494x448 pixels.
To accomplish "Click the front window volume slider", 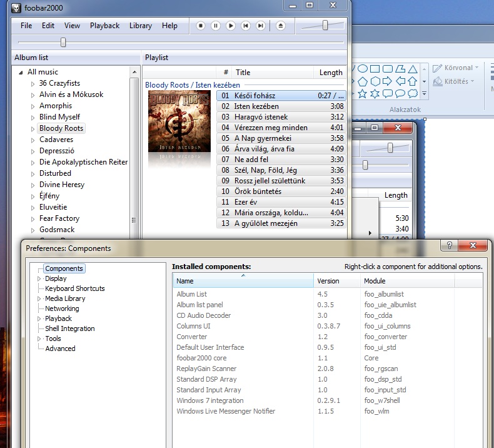I will (325, 25).
